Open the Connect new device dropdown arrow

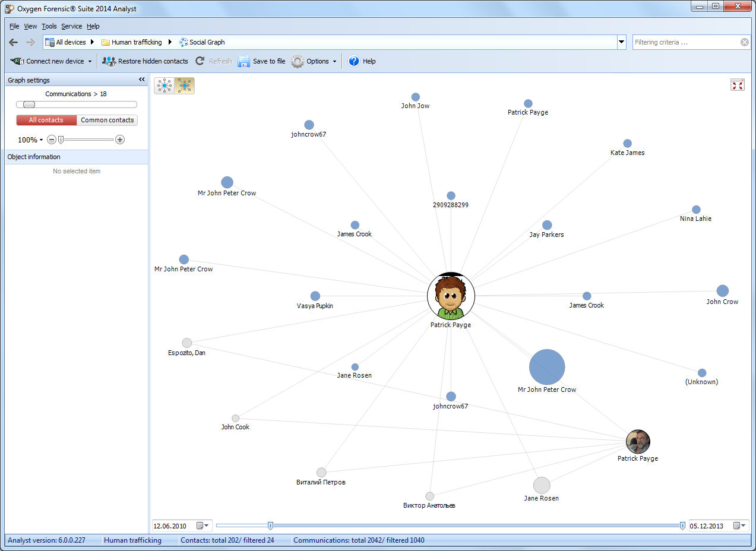click(90, 61)
